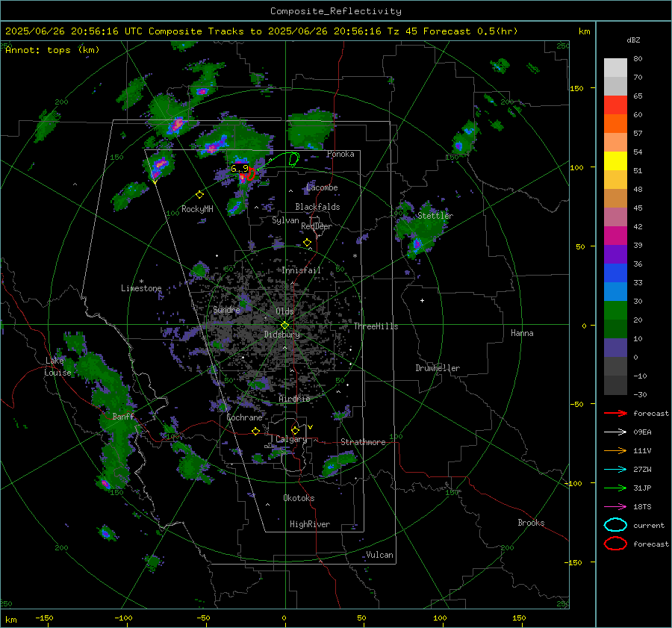This screenshot has height=628, width=672.
Task: Click the Hanna city label
Action: (522, 333)
